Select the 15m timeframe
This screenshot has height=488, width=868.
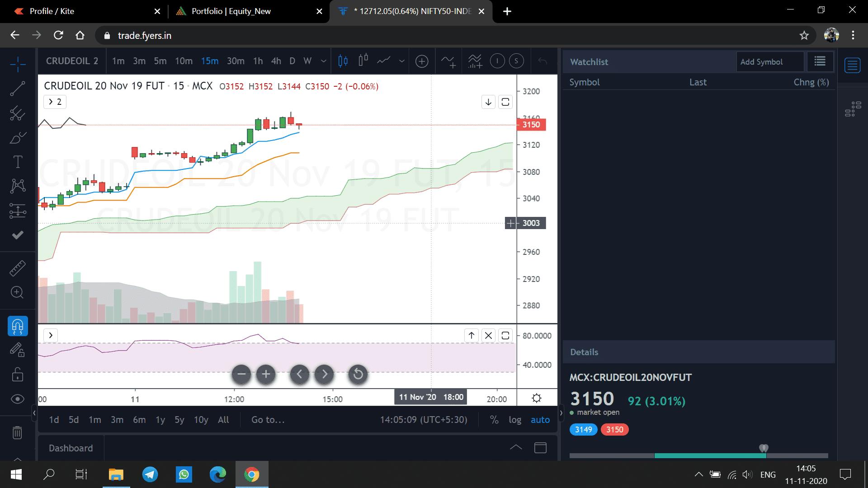(x=210, y=61)
